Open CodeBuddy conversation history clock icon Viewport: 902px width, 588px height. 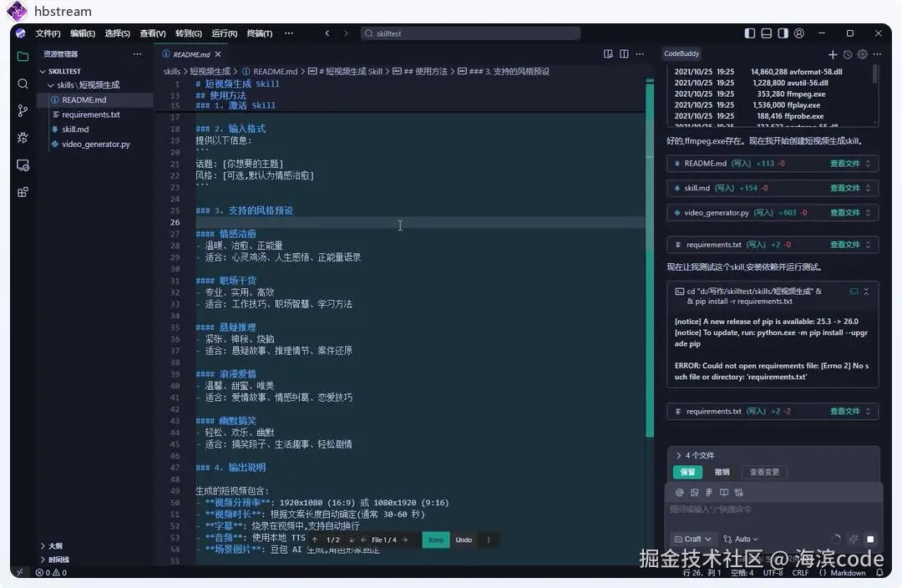coord(848,53)
